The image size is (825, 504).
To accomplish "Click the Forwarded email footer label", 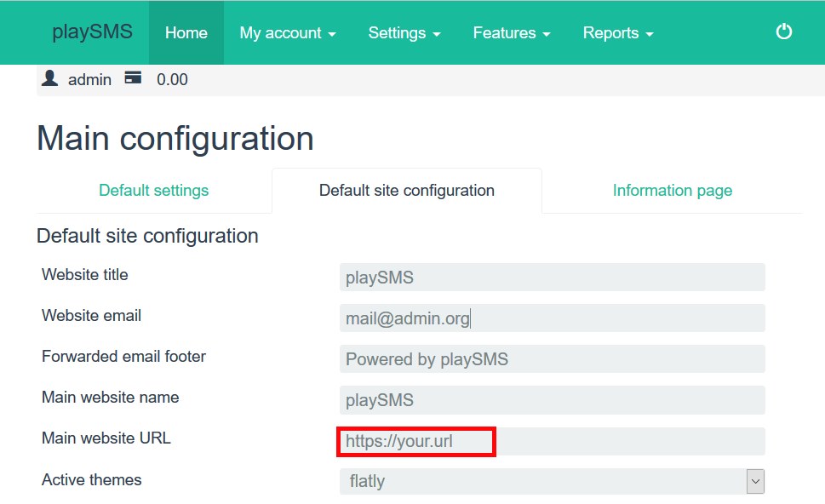I will (x=123, y=356).
